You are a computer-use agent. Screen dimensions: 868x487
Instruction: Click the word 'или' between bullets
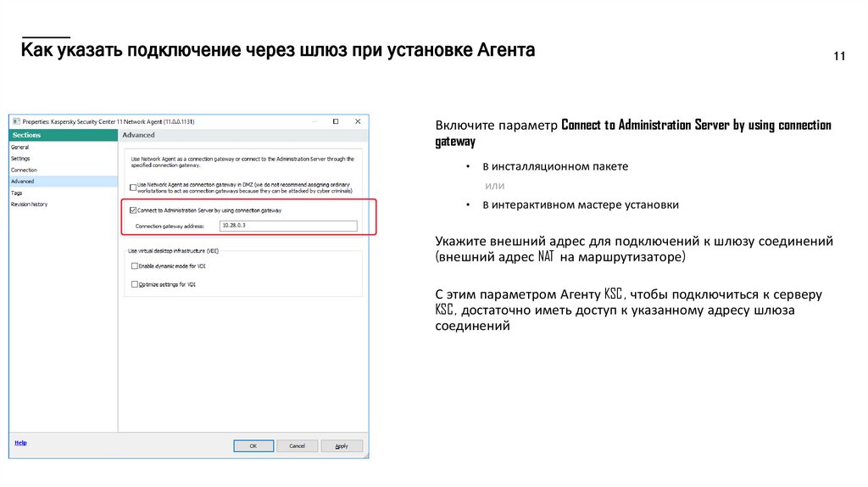click(x=495, y=186)
